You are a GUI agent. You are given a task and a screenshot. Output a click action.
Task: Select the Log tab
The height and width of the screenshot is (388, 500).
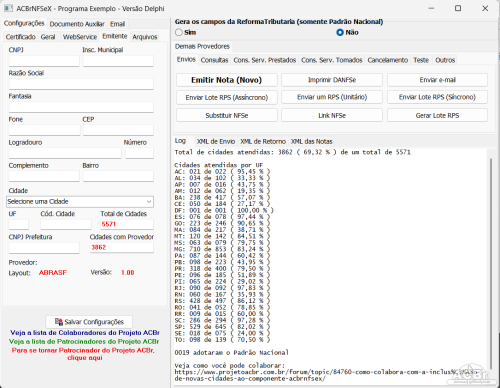[x=180, y=141]
